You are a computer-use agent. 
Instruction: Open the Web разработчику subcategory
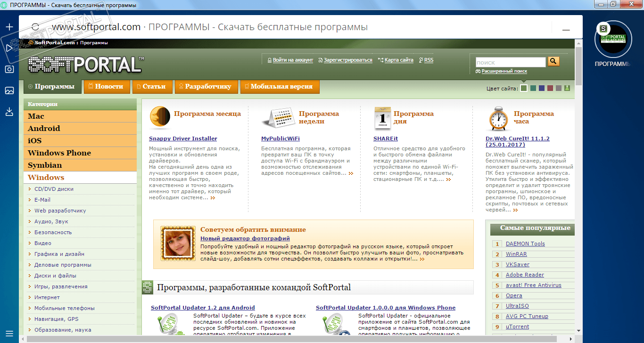(x=60, y=211)
